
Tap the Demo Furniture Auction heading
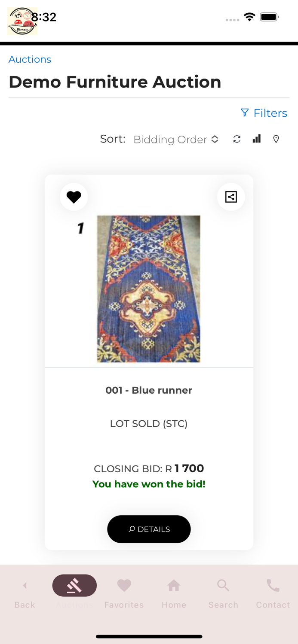[115, 82]
